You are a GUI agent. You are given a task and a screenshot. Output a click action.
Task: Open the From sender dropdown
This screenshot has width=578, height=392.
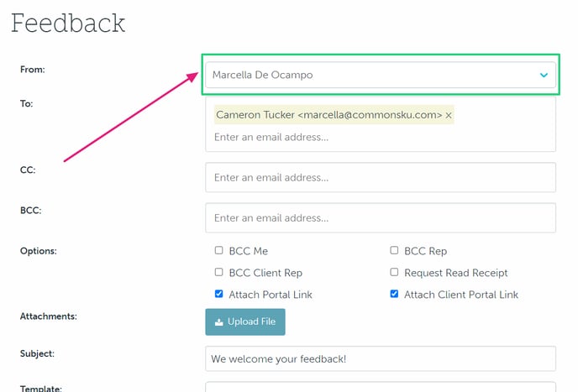(380, 75)
